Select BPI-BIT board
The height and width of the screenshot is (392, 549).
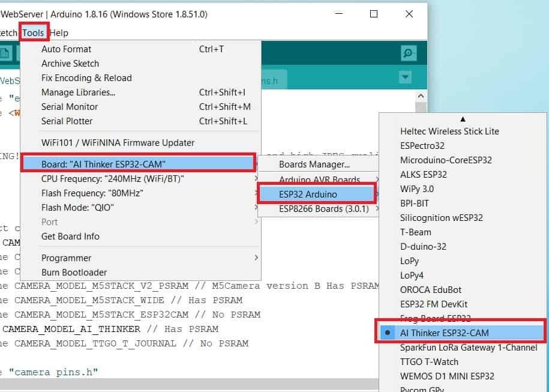point(463,203)
